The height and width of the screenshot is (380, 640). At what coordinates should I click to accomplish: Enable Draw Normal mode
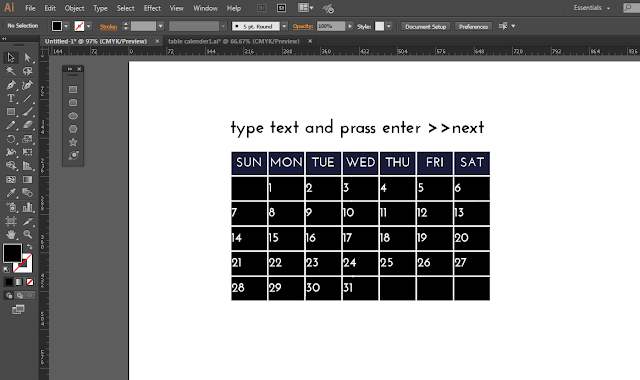(x=9, y=295)
